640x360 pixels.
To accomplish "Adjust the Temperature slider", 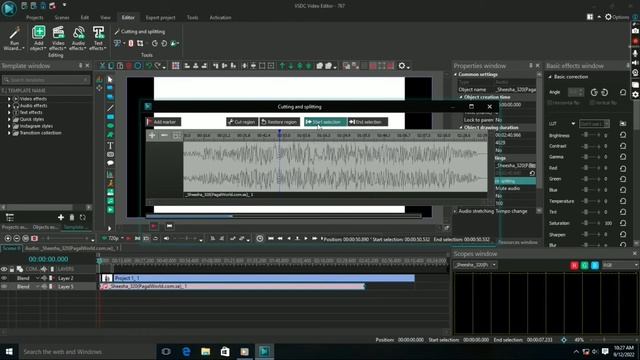I will (x=591, y=201).
